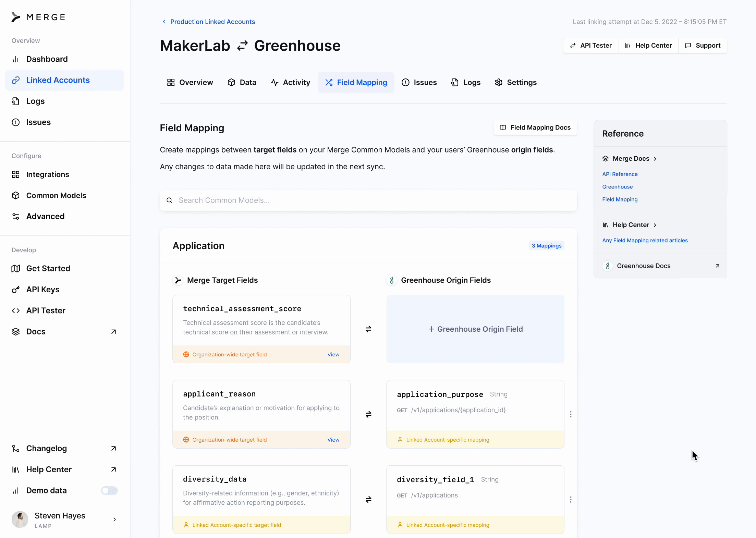Click the diversity_field_1 origin field card

tap(475, 500)
